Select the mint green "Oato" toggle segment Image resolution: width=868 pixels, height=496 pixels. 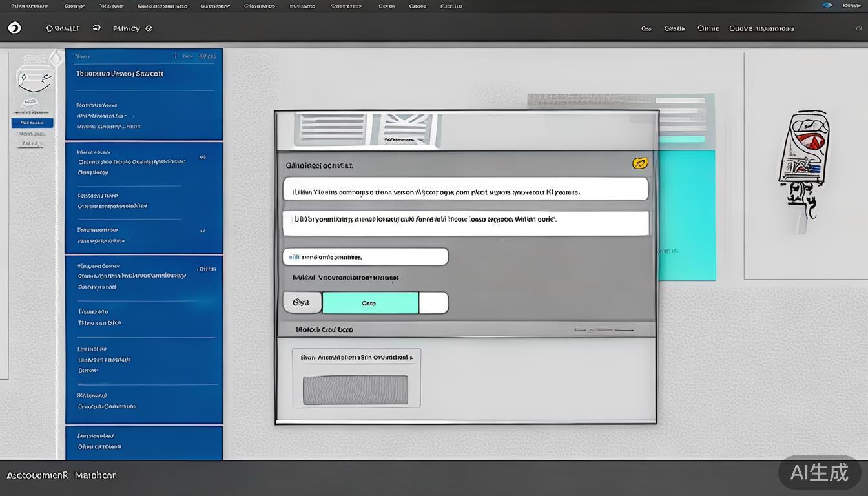(x=370, y=303)
